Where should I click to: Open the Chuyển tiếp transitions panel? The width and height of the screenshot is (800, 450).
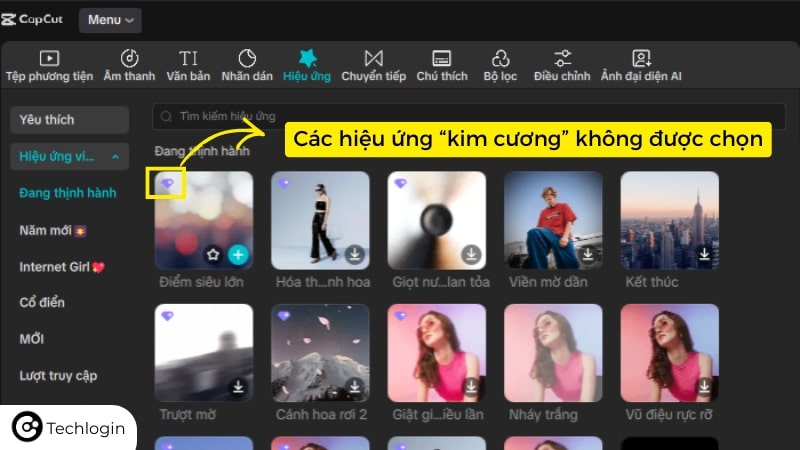(373, 65)
